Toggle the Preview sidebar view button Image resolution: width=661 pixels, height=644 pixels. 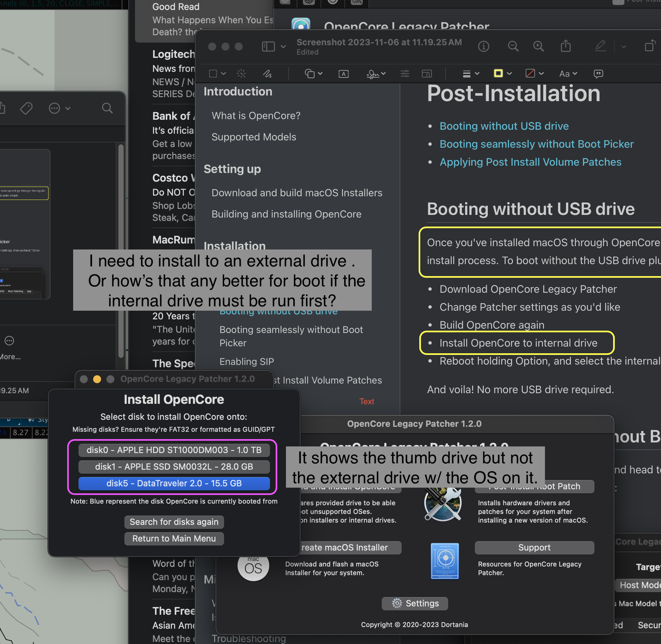point(268,46)
